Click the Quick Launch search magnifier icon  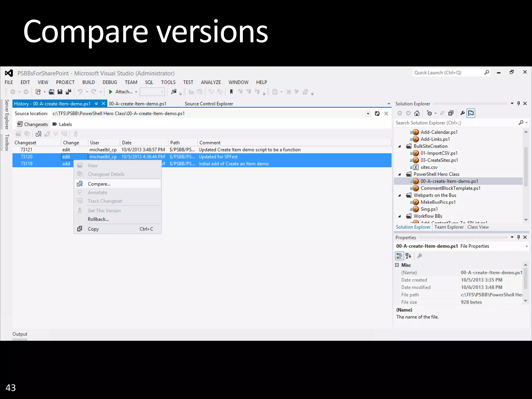coord(487,72)
